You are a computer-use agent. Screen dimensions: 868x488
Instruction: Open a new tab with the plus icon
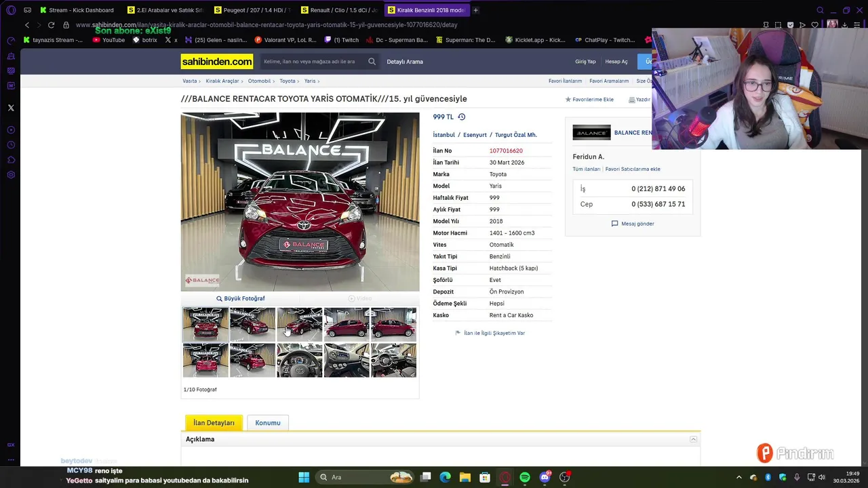click(475, 10)
